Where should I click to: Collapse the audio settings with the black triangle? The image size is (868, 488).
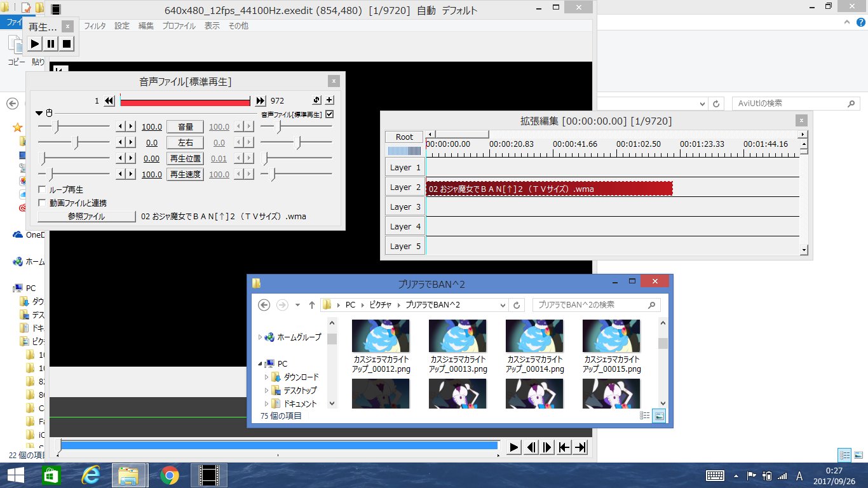pyautogui.click(x=39, y=113)
